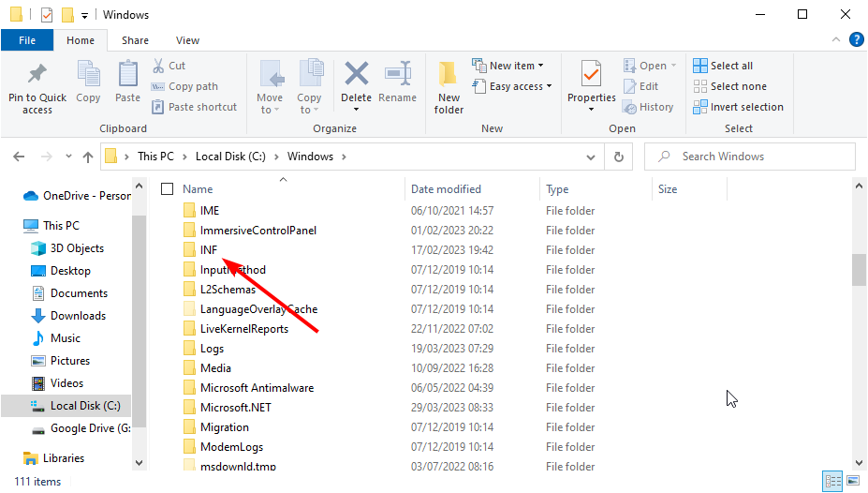868x493 pixels.
Task: Click Copy path in the ribbon
Action: click(x=184, y=86)
